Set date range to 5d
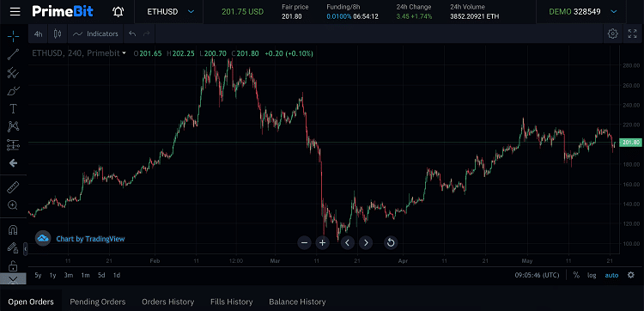 point(101,275)
